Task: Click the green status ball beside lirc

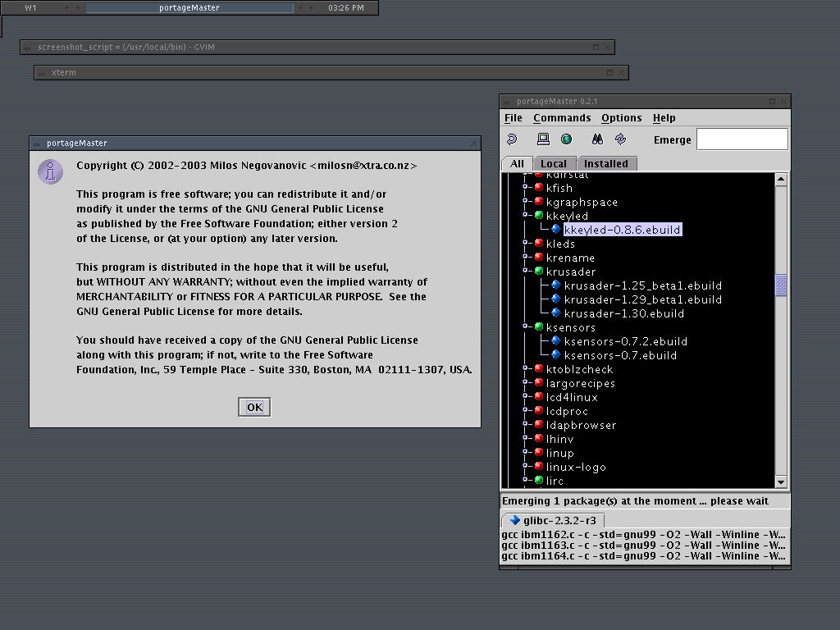Action: [x=539, y=480]
